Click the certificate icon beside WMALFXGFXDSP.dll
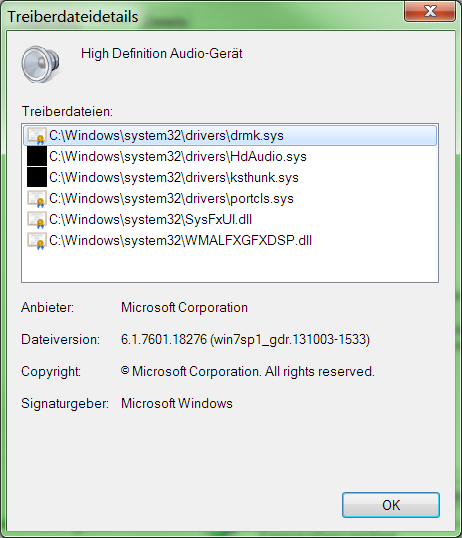Screen dimensions: 462x538 tap(37, 241)
